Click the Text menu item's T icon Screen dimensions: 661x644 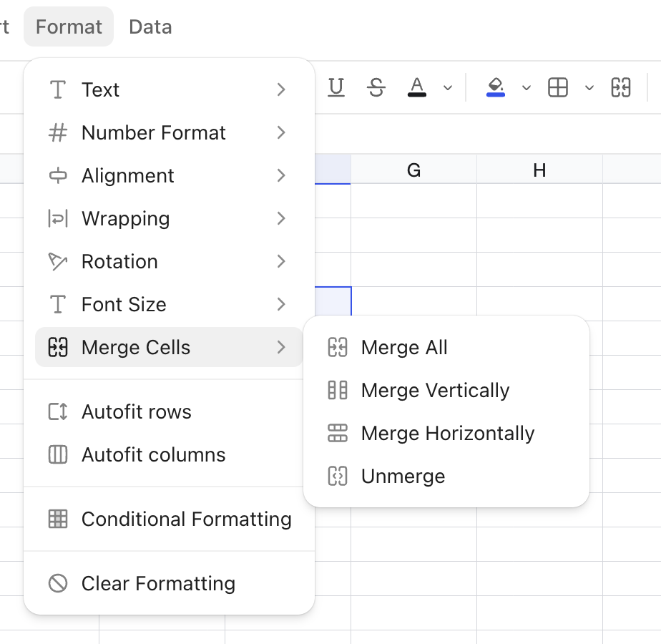pos(58,89)
